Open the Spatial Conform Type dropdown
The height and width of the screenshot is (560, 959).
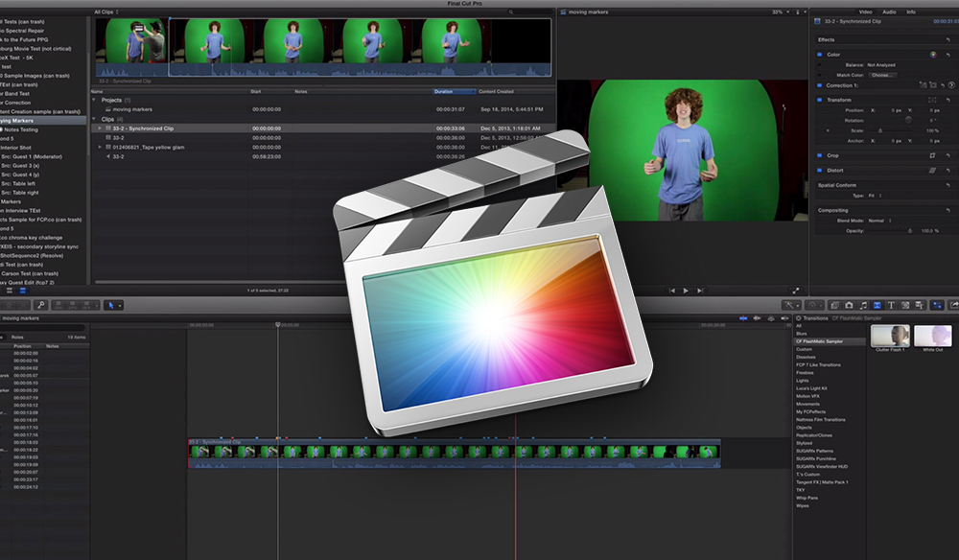[877, 196]
